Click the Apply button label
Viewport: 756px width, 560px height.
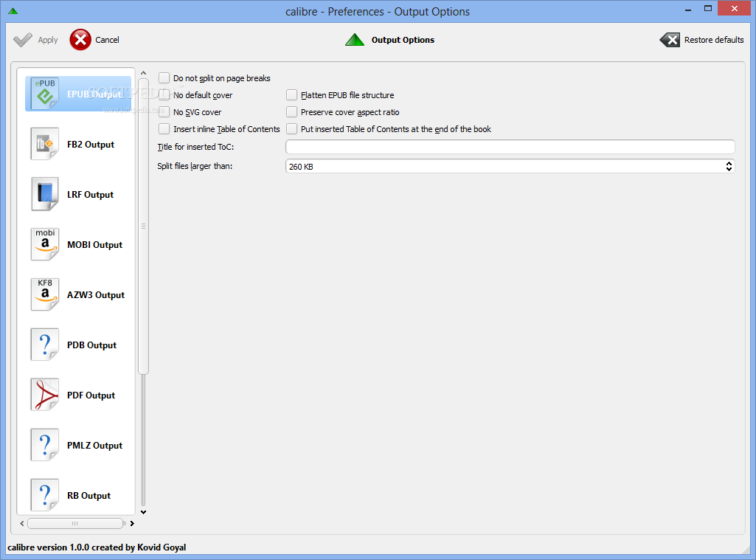point(48,40)
